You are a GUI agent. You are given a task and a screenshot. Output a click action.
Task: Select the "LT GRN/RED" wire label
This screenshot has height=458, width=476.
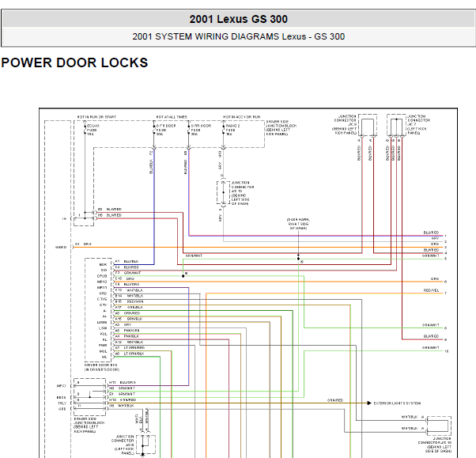click(134, 348)
